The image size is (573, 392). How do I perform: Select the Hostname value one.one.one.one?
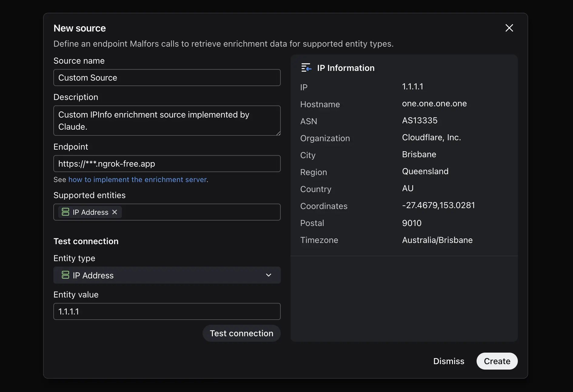pyautogui.click(x=434, y=104)
